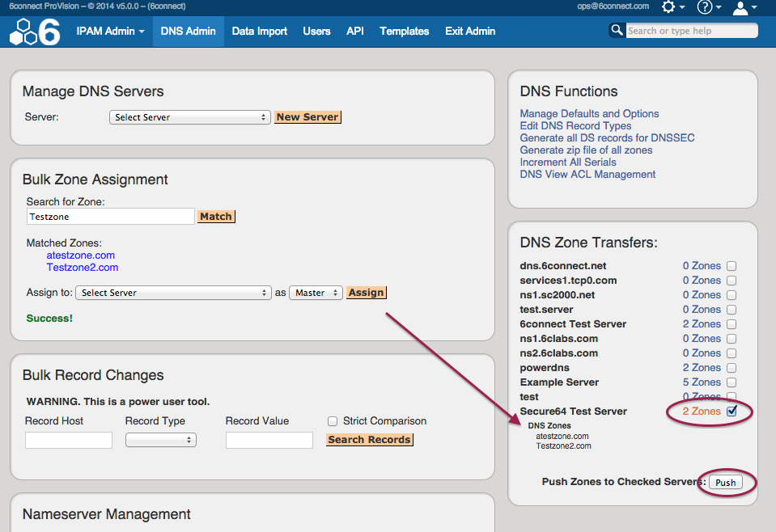The height and width of the screenshot is (532, 776).
Task: Click atestzone.com under DNS Zones list
Action: [x=562, y=436]
